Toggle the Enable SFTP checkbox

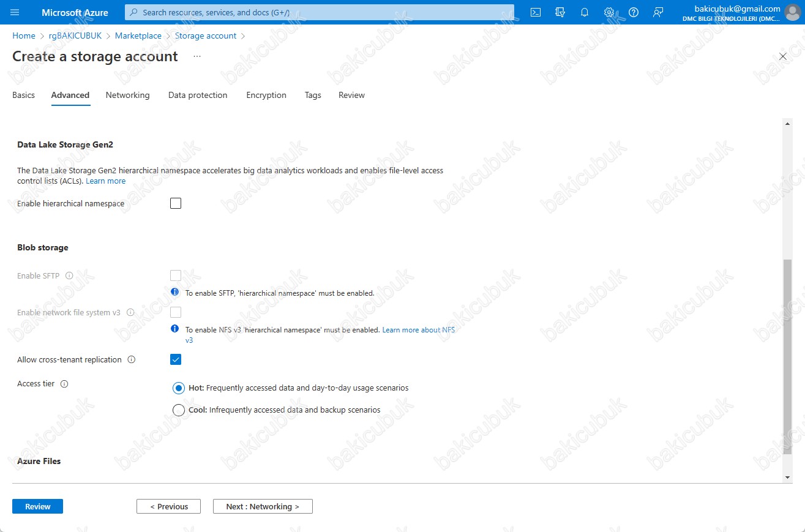coord(176,275)
